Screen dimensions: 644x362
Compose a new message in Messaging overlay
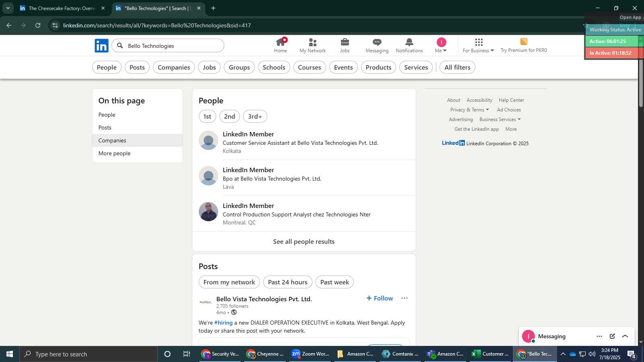(612, 336)
